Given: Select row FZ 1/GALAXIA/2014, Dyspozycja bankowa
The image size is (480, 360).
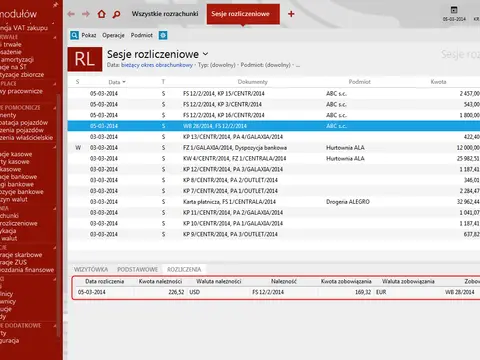Looking at the screenshot, I should tap(274, 148).
